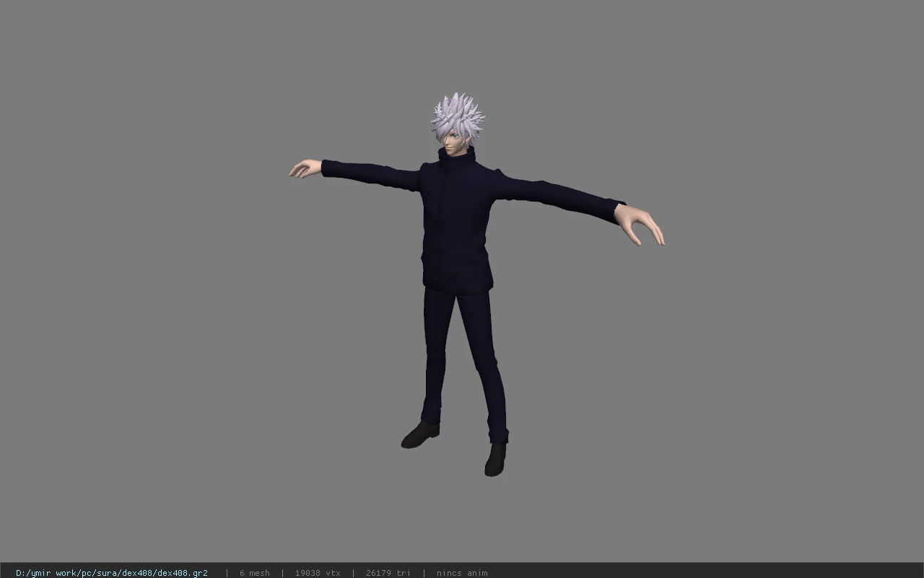
Task: Click the 'nincs anim' status text
Action: pyautogui.click(x=462, y=573)
